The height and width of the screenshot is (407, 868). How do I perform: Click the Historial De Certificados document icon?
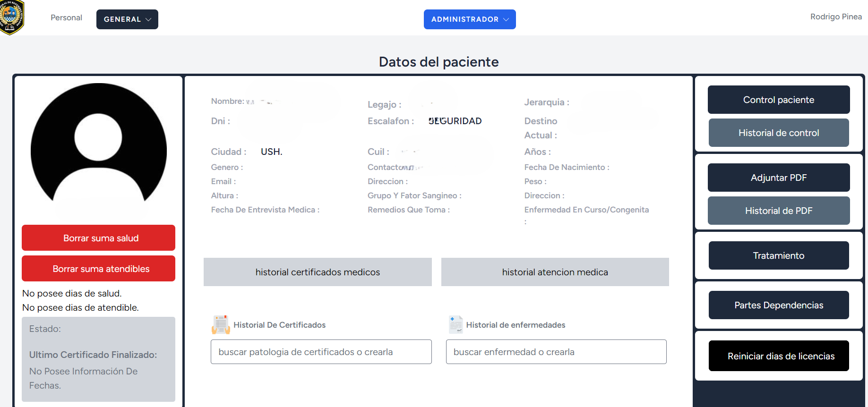point(221,325)
